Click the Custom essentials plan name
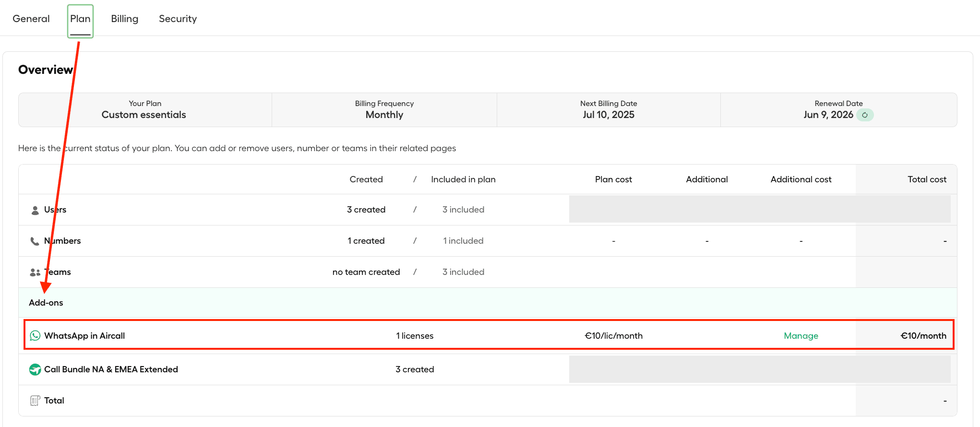This screenshot has height=427, width=980. pos(143,115)
